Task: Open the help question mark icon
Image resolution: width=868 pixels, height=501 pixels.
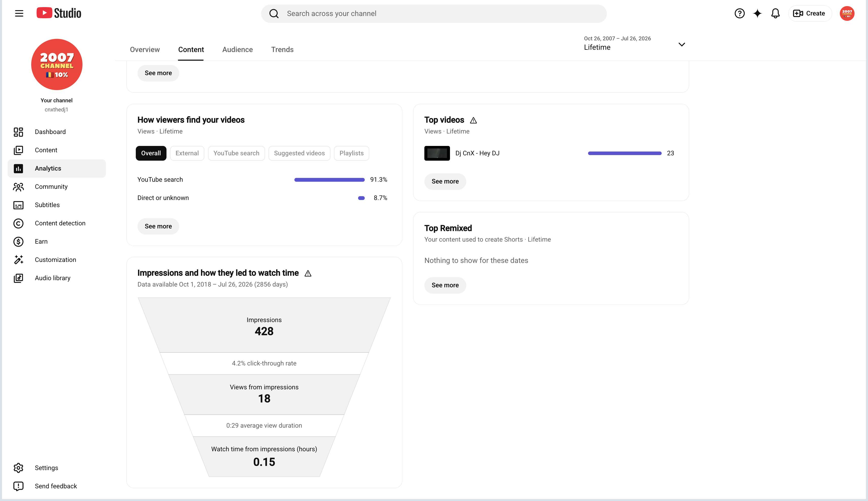Action: (x=739, y=13)
